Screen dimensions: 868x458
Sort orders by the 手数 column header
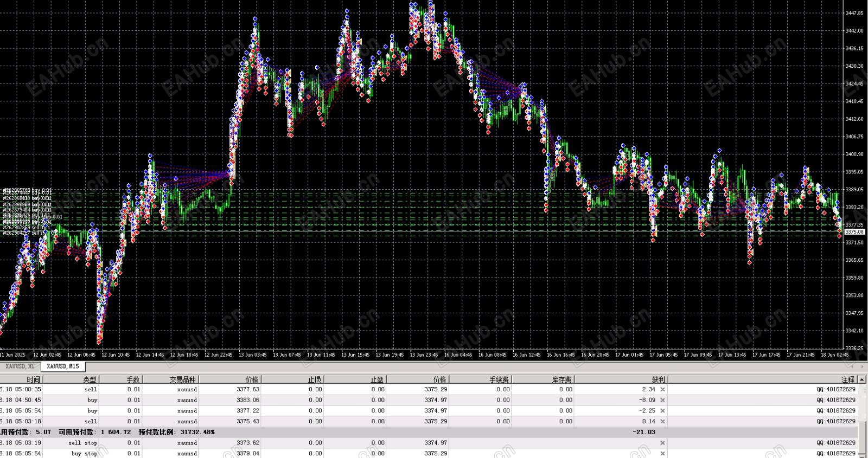[x=120, y=379]
